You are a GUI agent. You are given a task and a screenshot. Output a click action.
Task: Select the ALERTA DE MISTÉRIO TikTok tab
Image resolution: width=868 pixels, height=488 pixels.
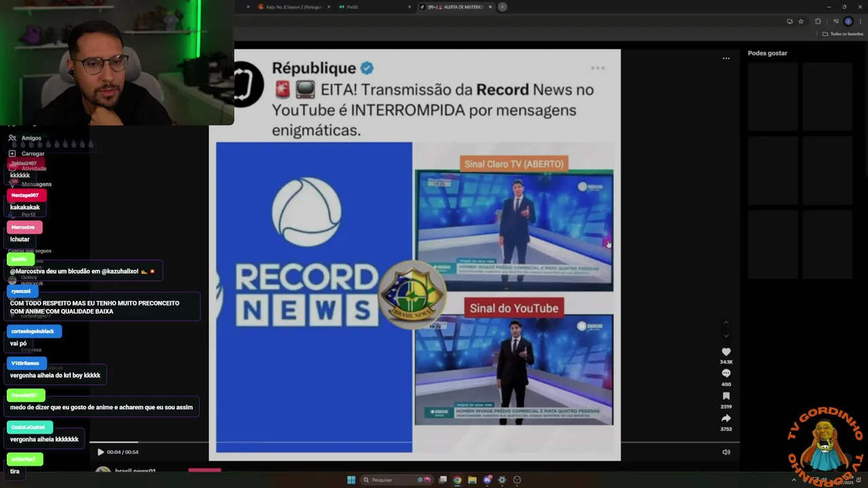click(x=454, y=7)
